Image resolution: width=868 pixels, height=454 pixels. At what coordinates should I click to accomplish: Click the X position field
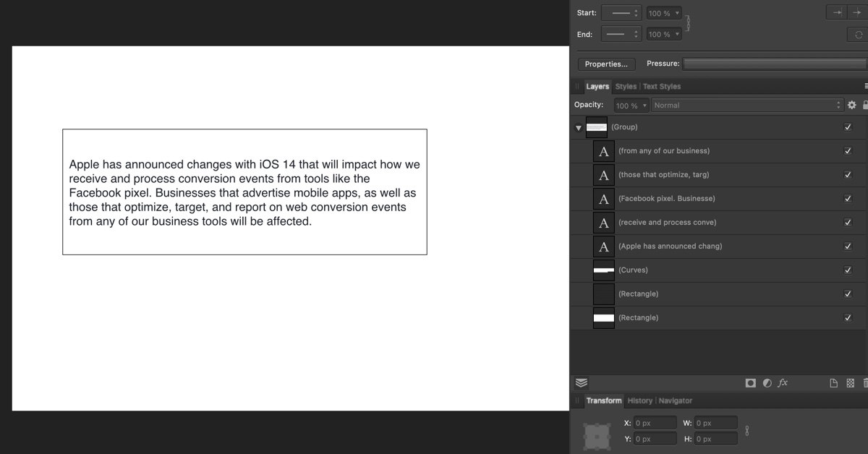point(655,423)
